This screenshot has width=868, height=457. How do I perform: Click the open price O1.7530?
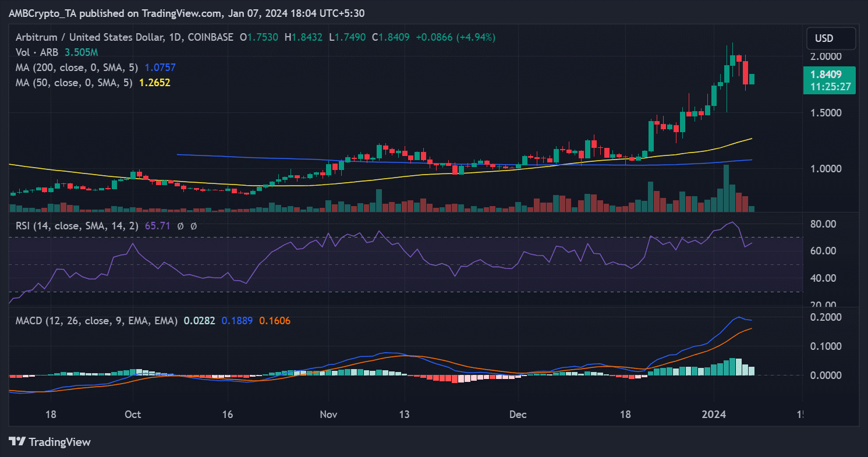[x=259, y=37]
